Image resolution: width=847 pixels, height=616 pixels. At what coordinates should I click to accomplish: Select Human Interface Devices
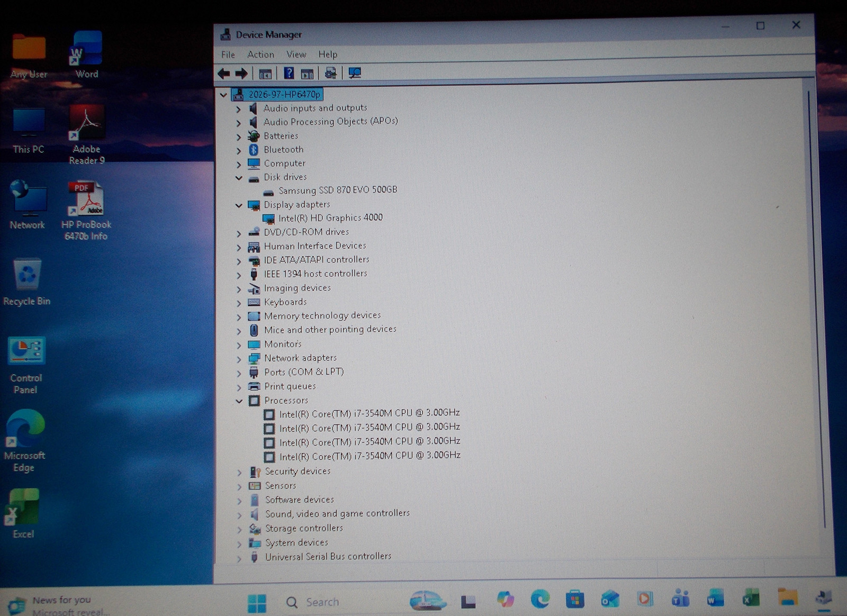tap(315, 246)
